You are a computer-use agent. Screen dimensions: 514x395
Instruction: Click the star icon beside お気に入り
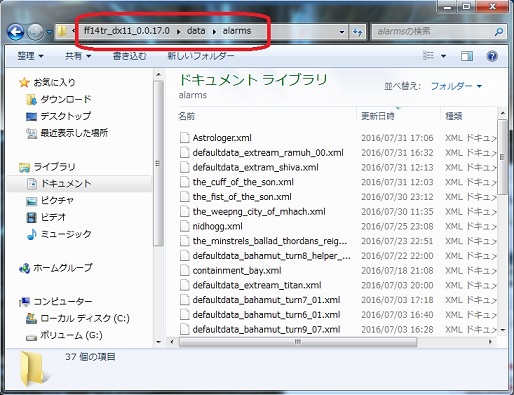(x=24, y=82)
